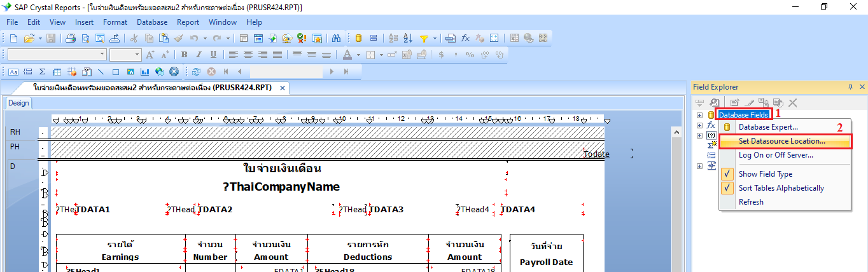The image size is (868, 272).
Task: Choose Set Datasource Location from context menu
Action: 781,141
